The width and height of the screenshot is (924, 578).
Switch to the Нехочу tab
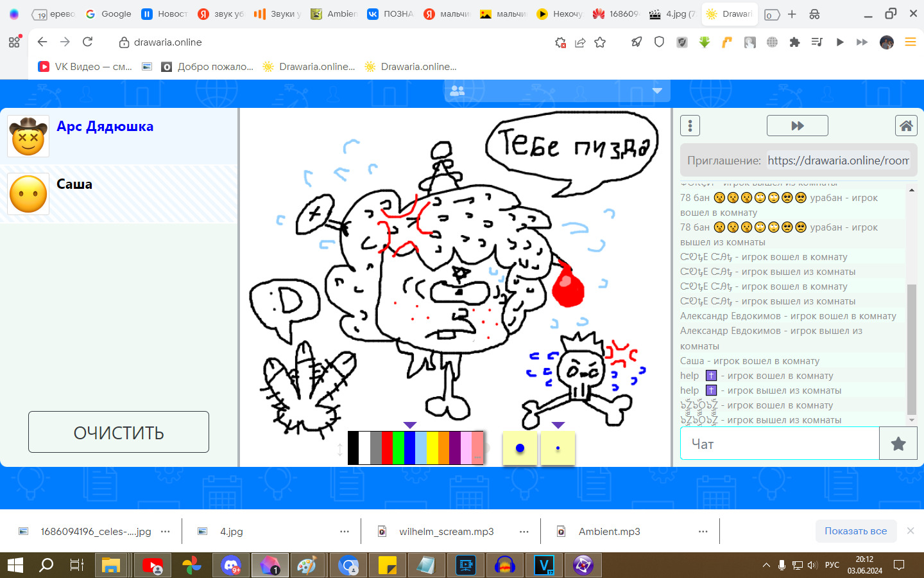(560, 14)
